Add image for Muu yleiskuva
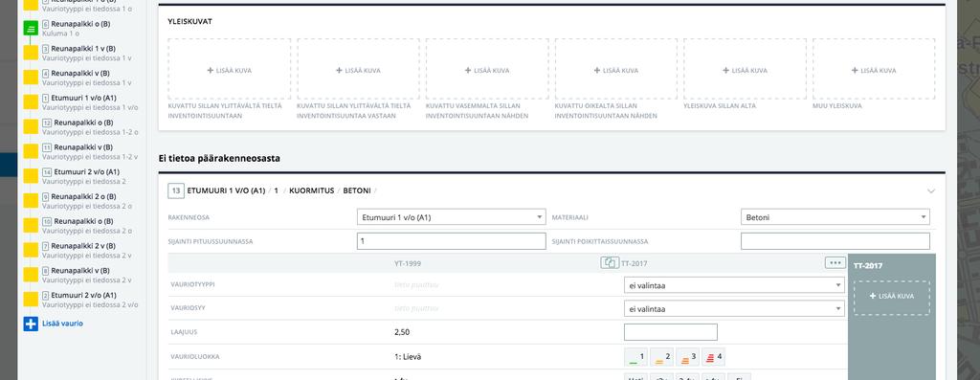 click(x=874, y=69)
